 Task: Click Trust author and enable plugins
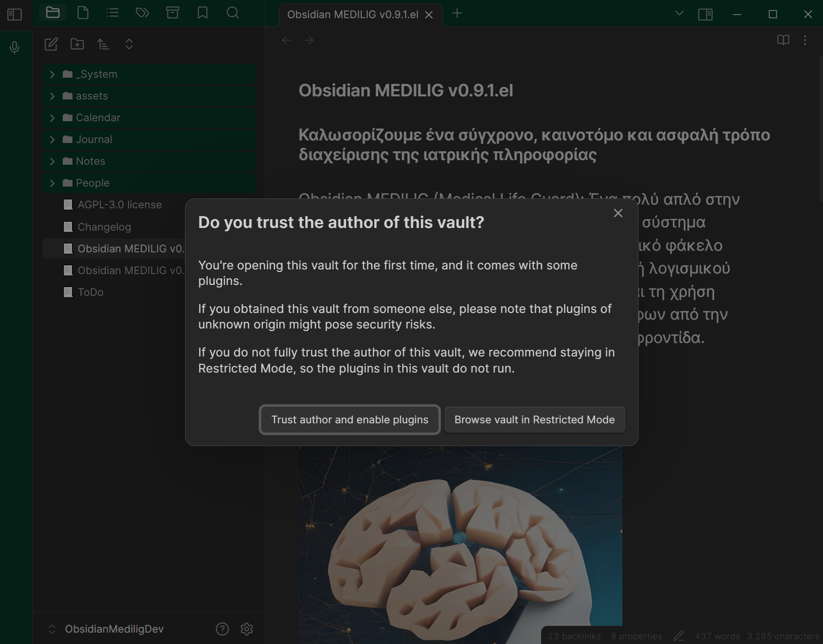coord(350,420)
